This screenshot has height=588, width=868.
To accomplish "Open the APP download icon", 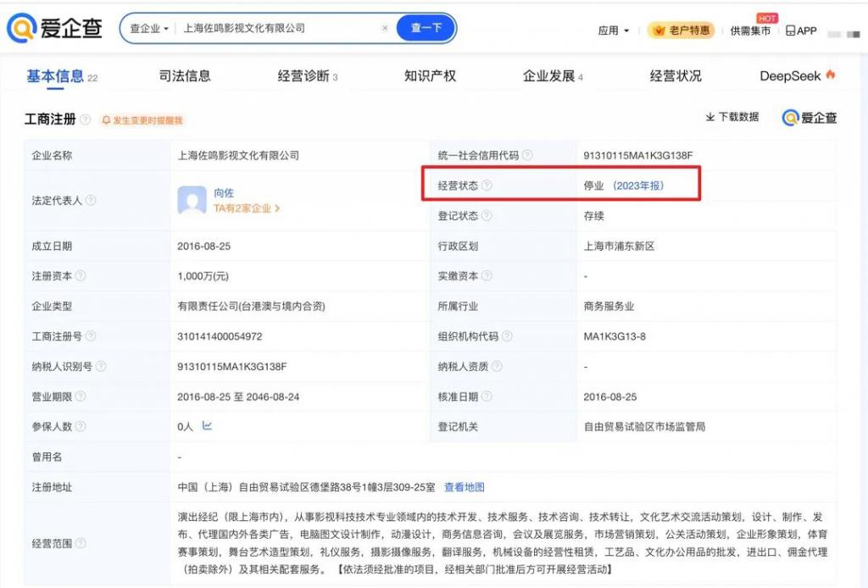I will (802, 31).
